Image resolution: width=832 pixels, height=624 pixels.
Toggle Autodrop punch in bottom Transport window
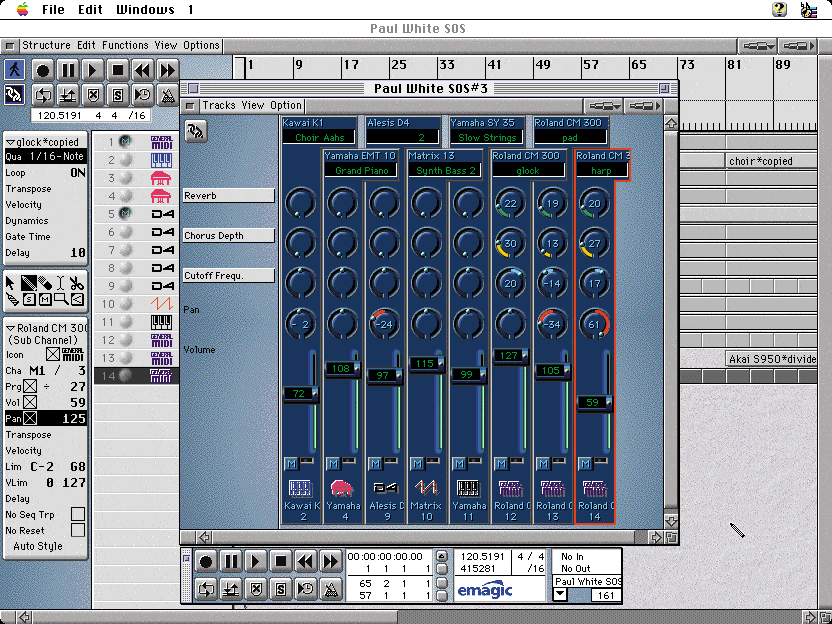click(x=231, y=589)
